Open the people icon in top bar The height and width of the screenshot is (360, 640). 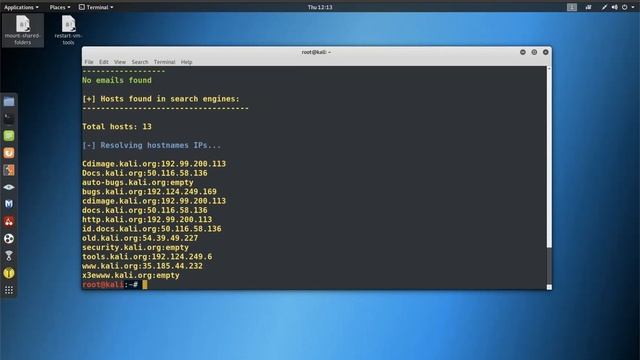pos(588,7)
